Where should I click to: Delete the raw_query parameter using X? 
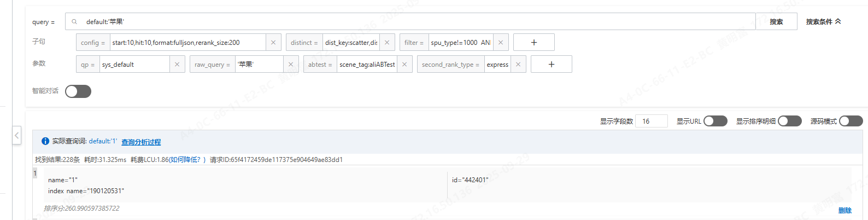[x=291, y=65]
